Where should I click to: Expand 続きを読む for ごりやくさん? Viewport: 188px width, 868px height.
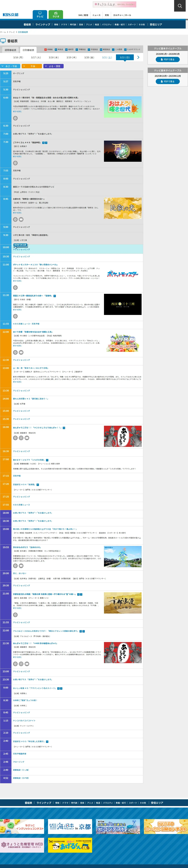[17, 156]
